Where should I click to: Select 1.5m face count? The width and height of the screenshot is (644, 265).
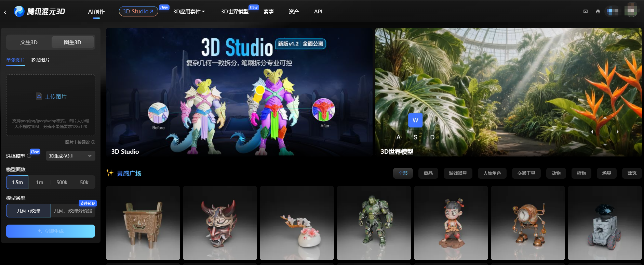[x=17, y=182]
